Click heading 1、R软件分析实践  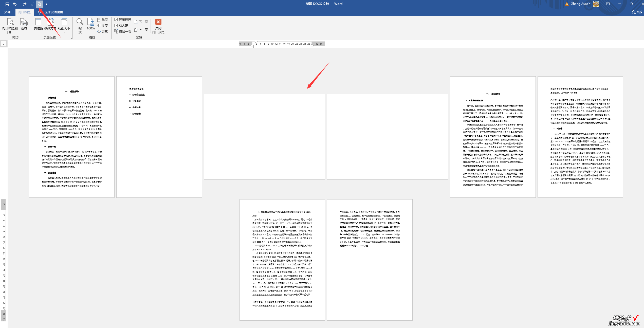(x=474, y=100)
